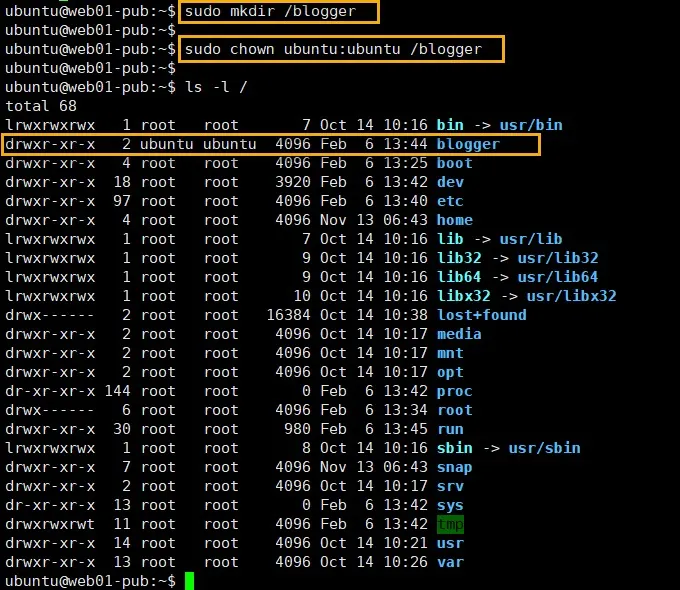This screenshot has width=680, height=590.
Task: Click the green cursor at the bottom prompt
Action: pos(189,581)
